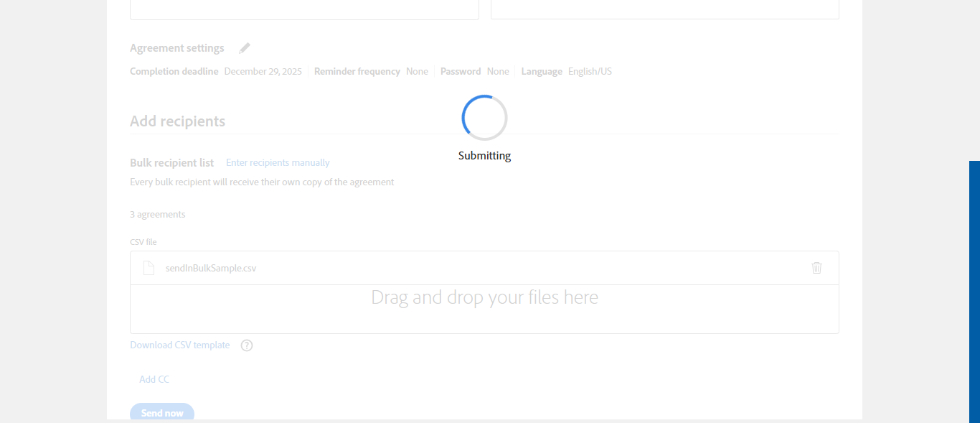Image resolution: width=980 pixels, height=423 pixels.
Task: Click the CSV file label
Action: click(143, 242)
